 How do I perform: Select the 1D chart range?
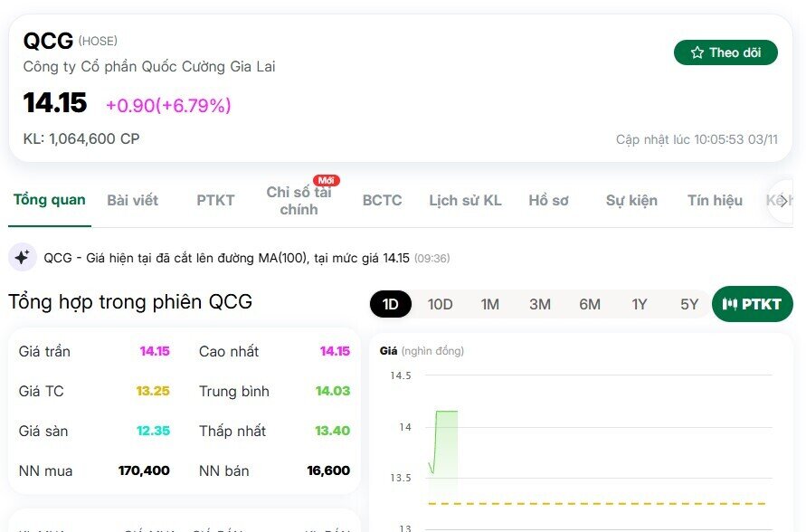pos(390,304)
